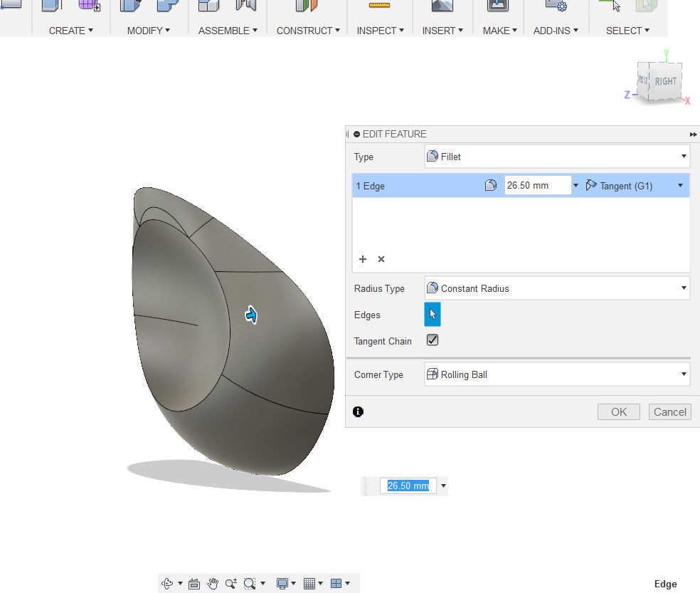Click the Grid and Snaps icon
This screenshot has width=700, height=593.
[309, 583]
